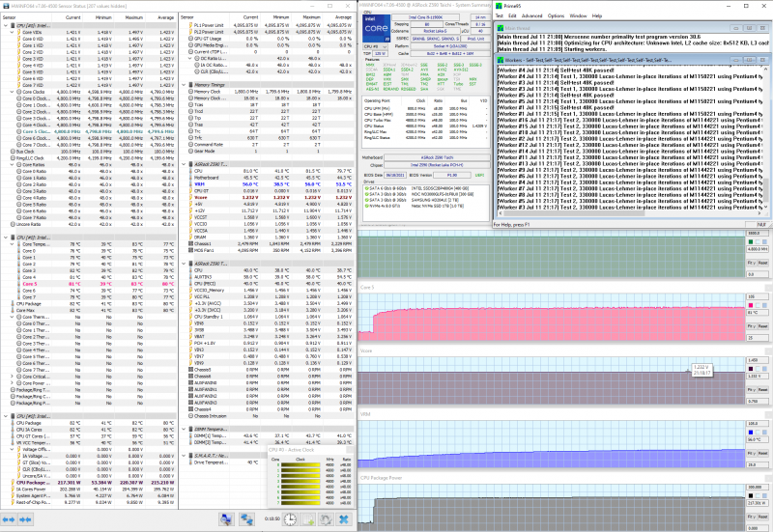Collapse the Core Temperatures tree node

pos(13,244)
